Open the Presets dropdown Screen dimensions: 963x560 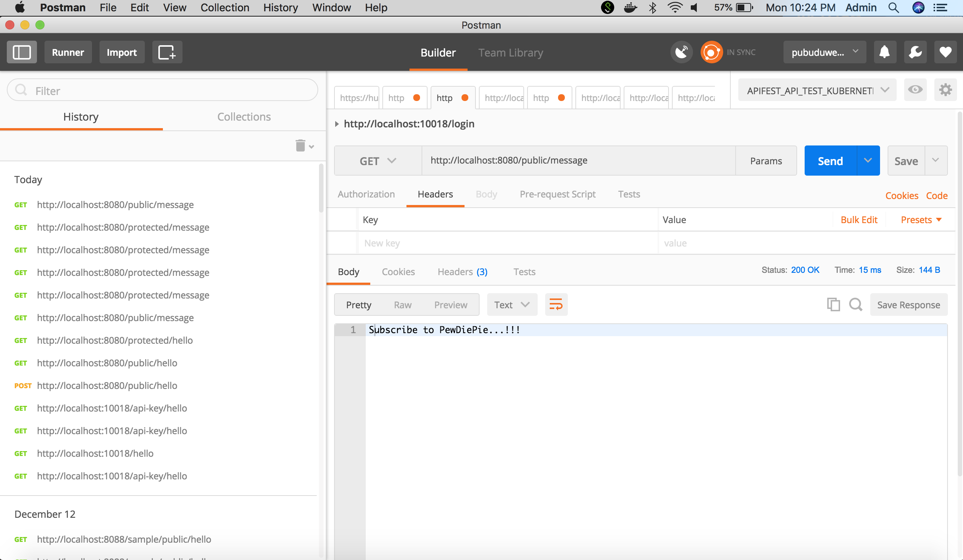[x=921, y=220]
